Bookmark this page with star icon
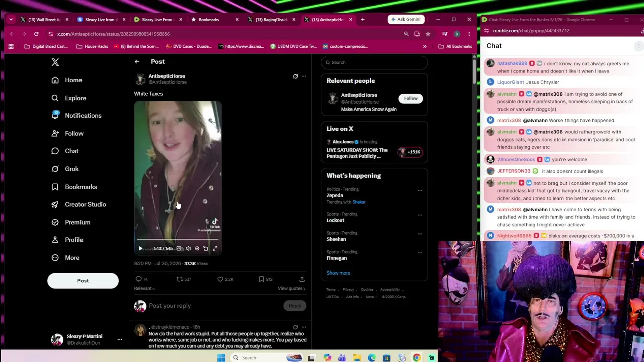 [428, 34]
